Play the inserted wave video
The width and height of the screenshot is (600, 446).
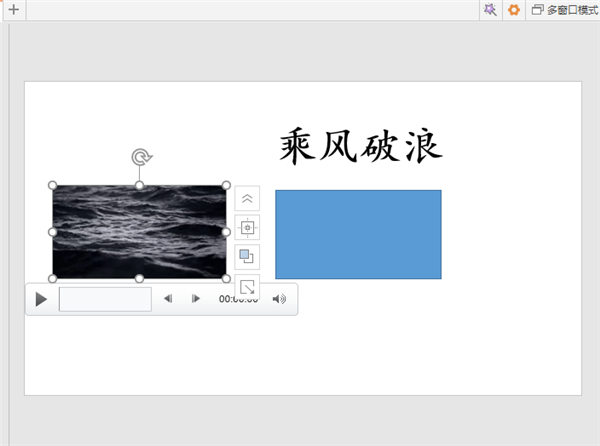[41, 299]
